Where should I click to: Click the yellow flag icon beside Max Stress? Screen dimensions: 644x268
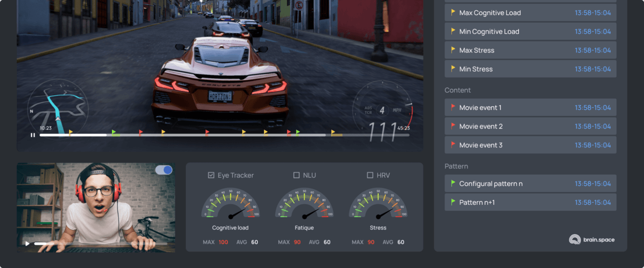pyautogui.click(x=453, y=50)
